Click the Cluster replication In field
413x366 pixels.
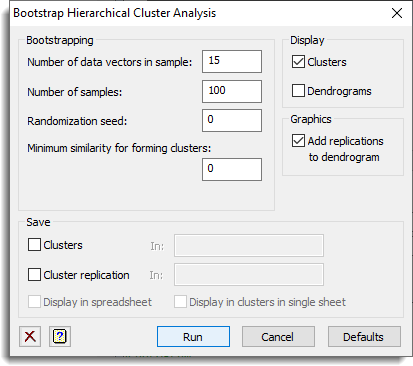coord(249,275)
